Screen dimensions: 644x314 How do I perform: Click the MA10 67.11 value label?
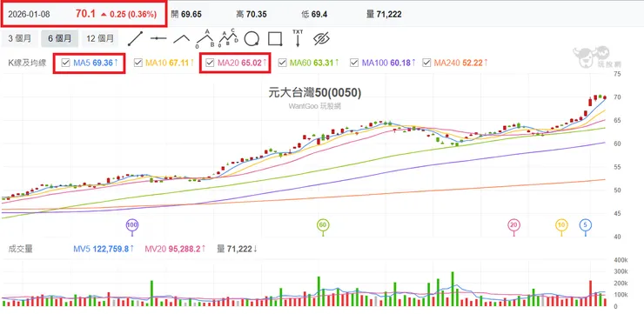click(170, 63)
